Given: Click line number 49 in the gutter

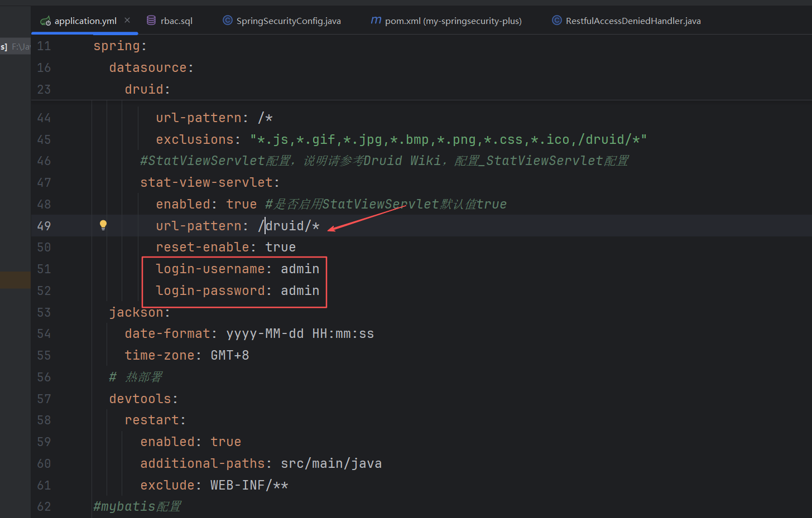Looking at the screenshot, I should coord(44,226).
